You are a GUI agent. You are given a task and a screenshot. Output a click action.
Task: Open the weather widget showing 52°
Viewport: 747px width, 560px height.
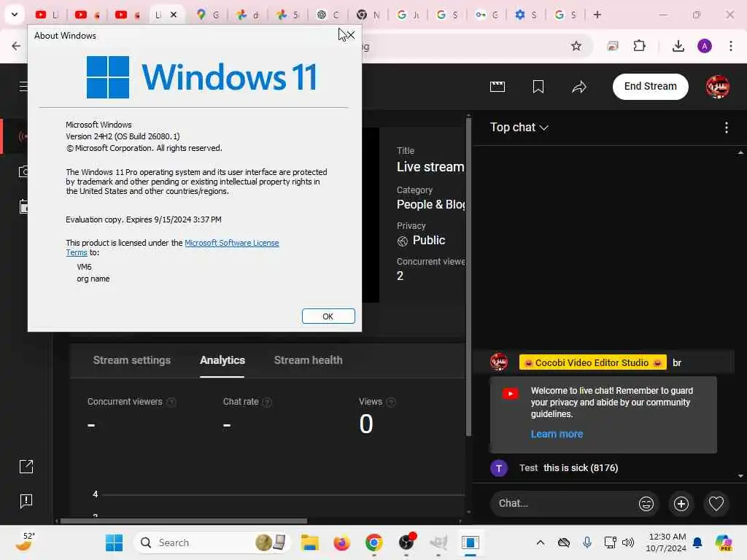click(24, 542)
